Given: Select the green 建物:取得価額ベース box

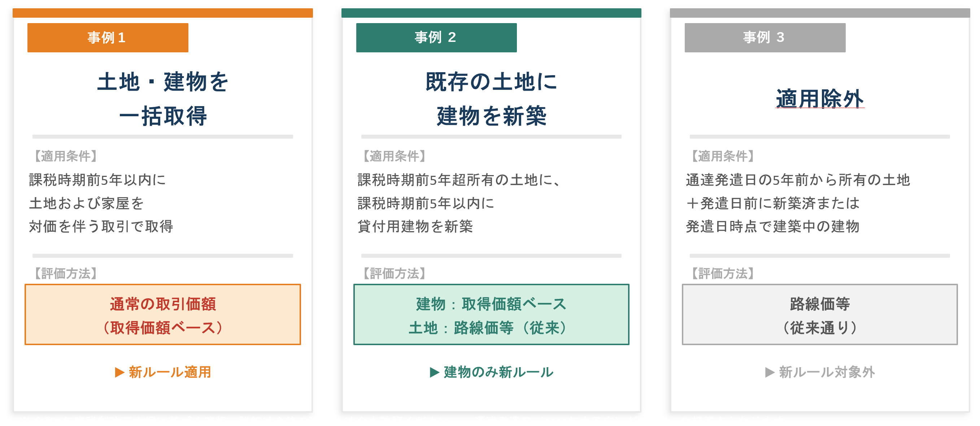Looking at the screenshot, I should pyautogui.click(x=491, y=314).
